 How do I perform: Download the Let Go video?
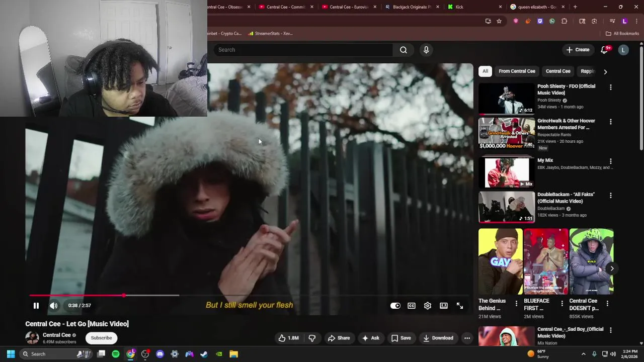point(438,338)
